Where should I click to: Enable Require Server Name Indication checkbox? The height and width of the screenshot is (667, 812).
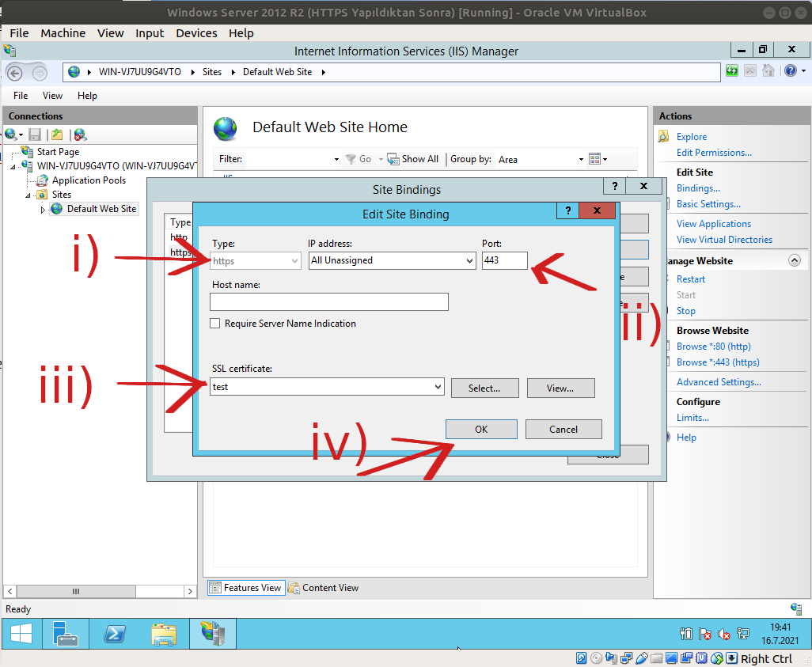pyautogui.click(x=215, y=323)
